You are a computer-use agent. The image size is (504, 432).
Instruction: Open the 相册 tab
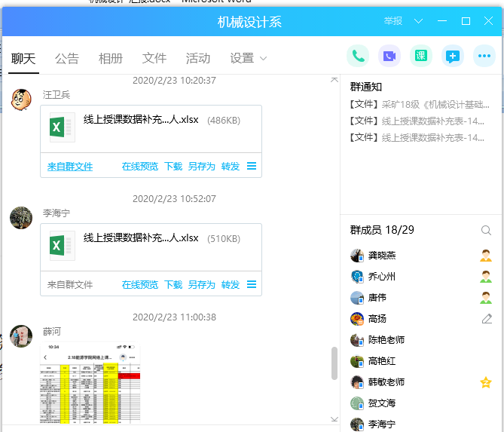111,59
